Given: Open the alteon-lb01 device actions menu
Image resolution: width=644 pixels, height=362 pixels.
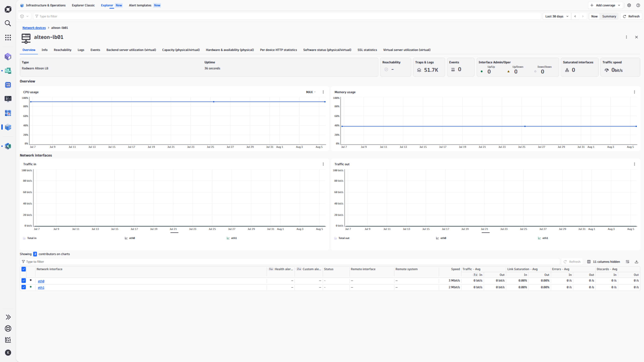Looking at the screenshot, I should click(626, 37).
